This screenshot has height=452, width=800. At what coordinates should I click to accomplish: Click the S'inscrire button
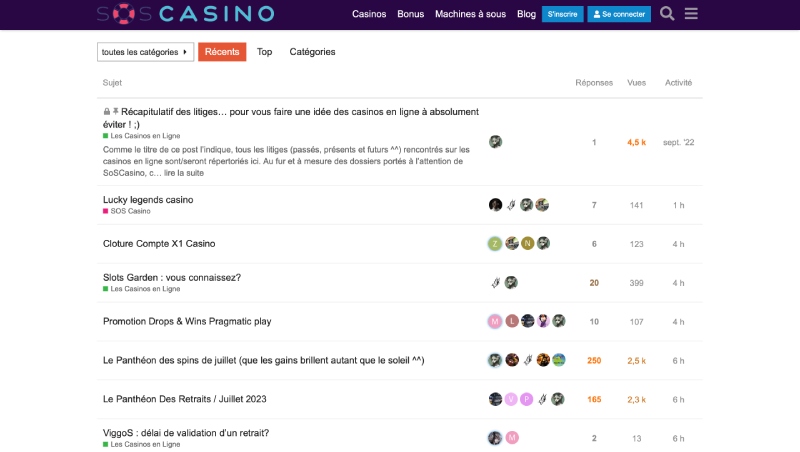point(562,14)
